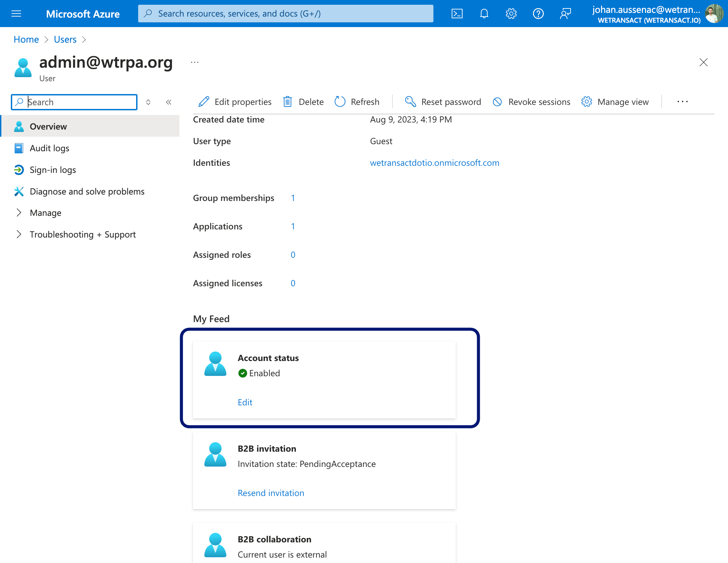Focus the left menu Search field

point(74,102)
